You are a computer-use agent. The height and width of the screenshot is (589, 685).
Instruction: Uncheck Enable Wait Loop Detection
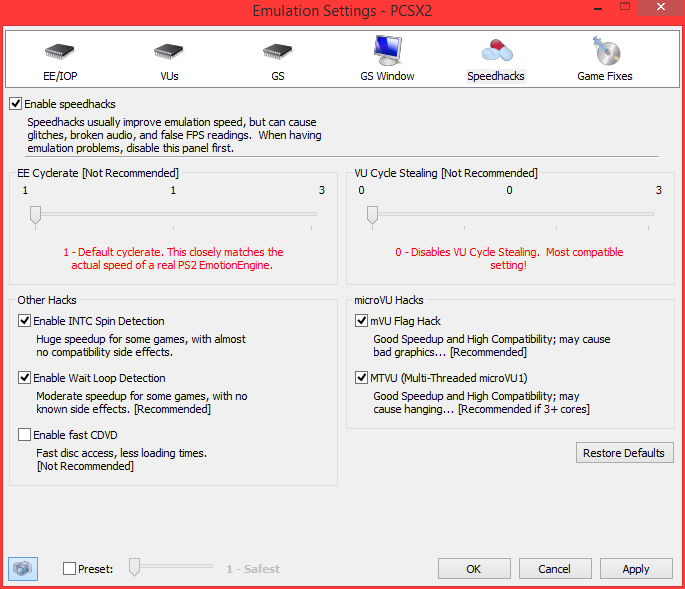point(25,378)
